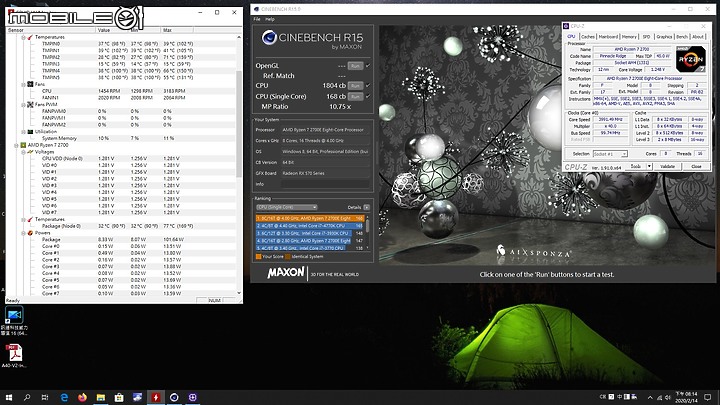Switch to the Memory tab in CPU-Z

coord(629,37)
